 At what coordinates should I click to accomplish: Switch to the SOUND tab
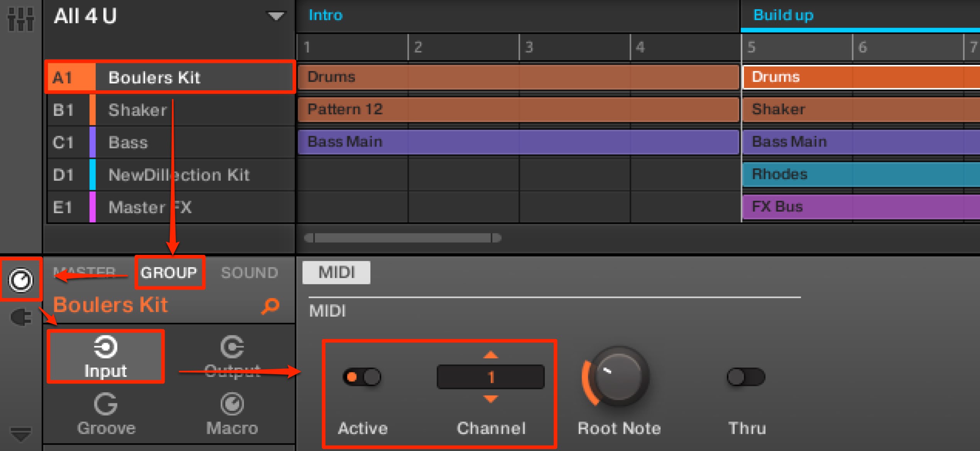pyautogui.click(x=249, y=273)
